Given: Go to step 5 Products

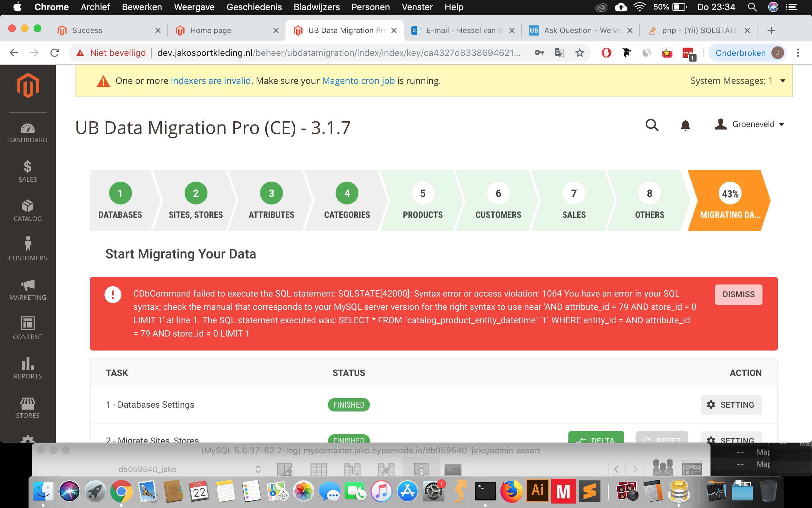Looking at the screenshot, I should pyautogui.click(x=423, y=200).
